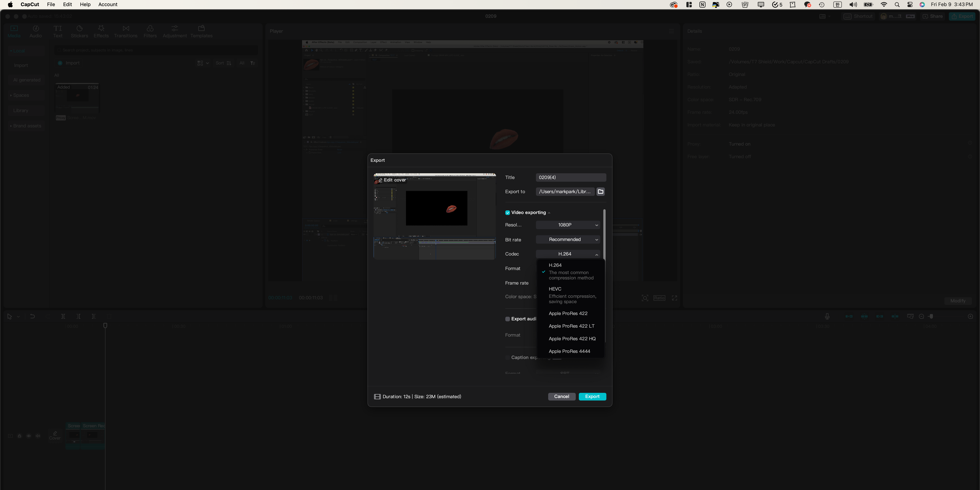The image size is (980, 490).
Task: Open macOS Spotlight search icon
Action: point(897,5)
